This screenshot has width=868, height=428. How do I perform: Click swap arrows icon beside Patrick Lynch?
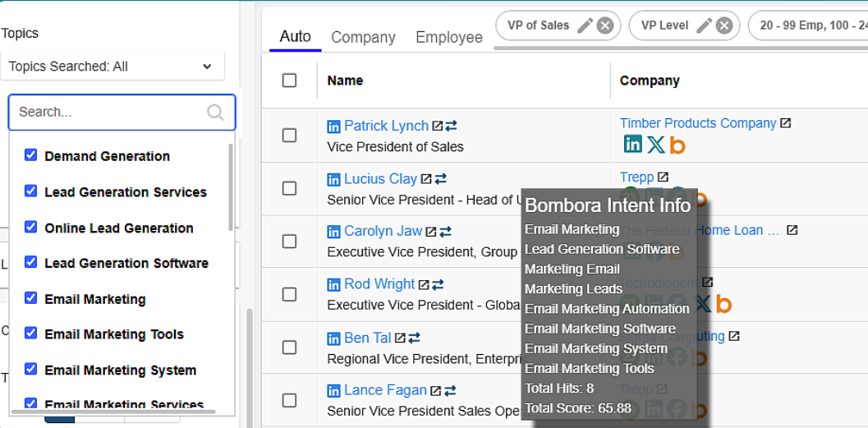451,126
